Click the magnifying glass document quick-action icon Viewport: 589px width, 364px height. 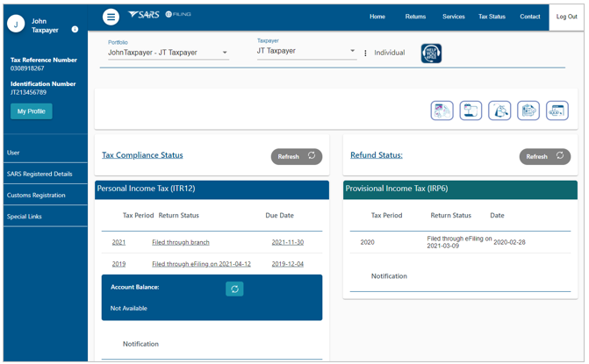pyautogui.click(x=499, y=111)
